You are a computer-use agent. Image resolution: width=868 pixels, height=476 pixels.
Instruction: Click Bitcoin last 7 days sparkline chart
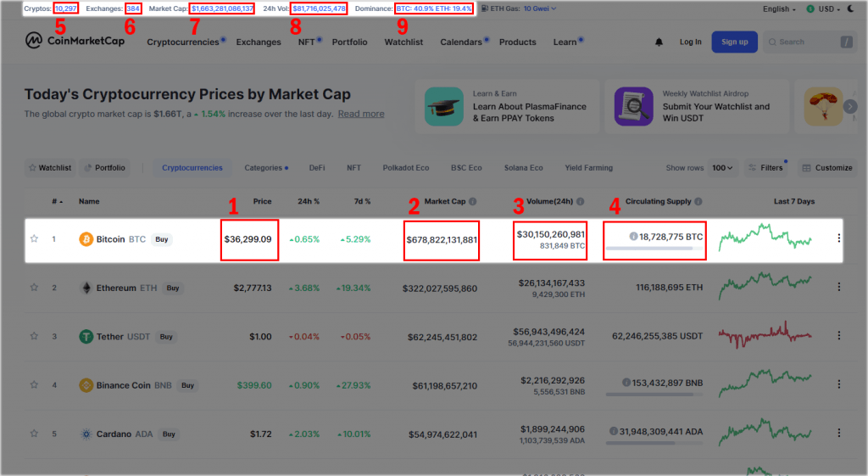[x=765, y=237]
